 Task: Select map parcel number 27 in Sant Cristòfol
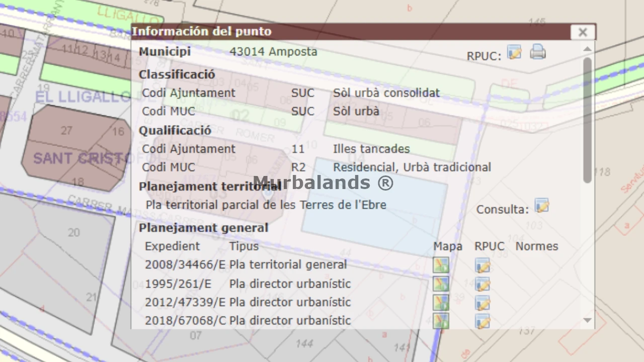[x=66, y=131]
